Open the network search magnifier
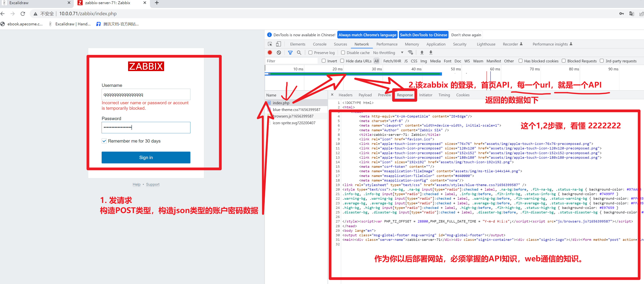The image size is (644, 284). 299,53
